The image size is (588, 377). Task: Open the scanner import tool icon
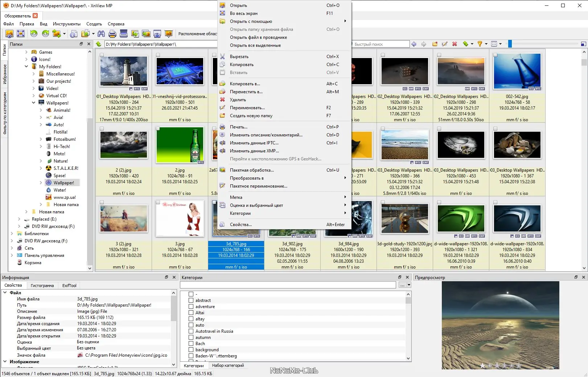(x=124, y=34)
